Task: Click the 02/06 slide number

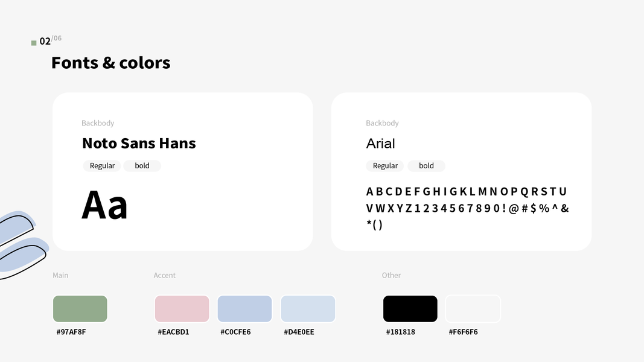Action: [x=50, y=41]
